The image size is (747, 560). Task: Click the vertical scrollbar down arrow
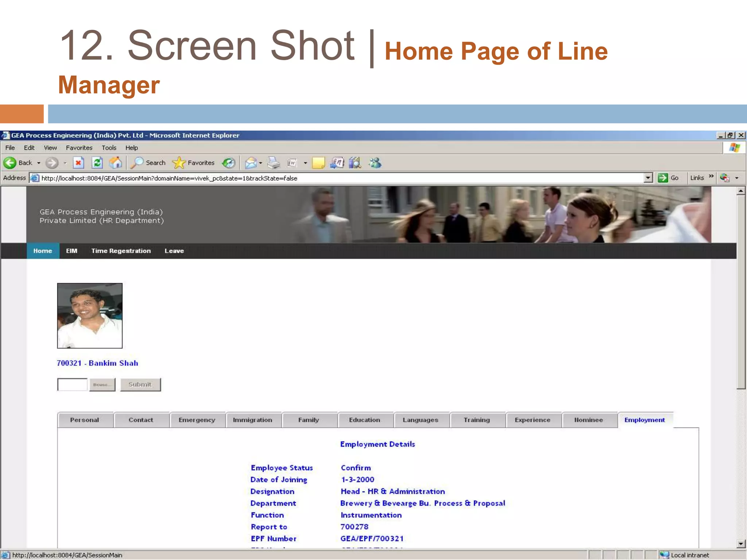point(741,544)
